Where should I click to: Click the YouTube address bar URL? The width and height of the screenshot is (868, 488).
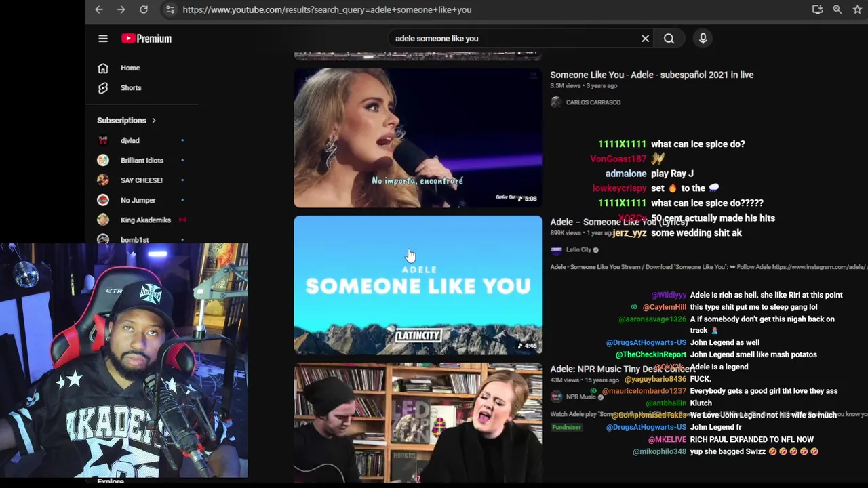(327, 9)
